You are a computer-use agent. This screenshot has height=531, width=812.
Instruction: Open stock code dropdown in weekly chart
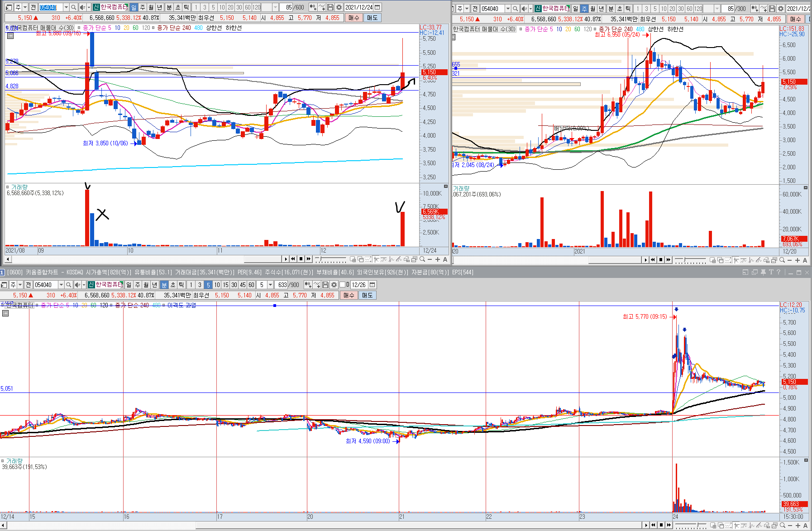(508, 9)
